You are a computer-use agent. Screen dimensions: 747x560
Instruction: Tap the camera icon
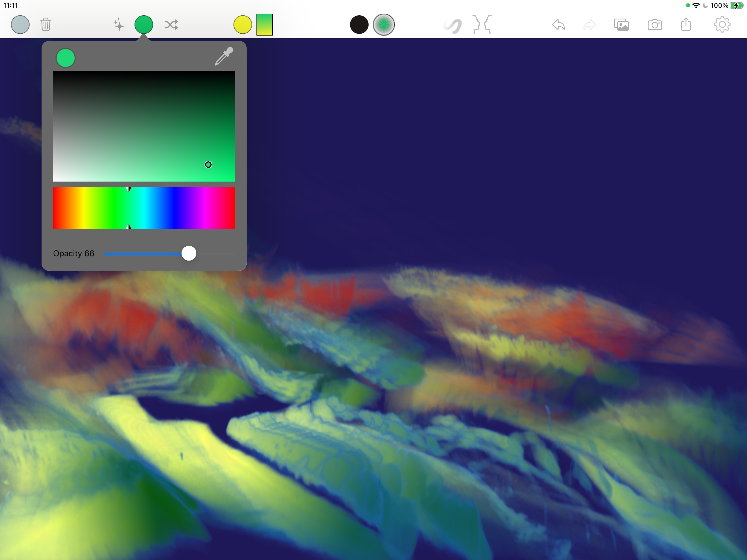coord(655,25)
